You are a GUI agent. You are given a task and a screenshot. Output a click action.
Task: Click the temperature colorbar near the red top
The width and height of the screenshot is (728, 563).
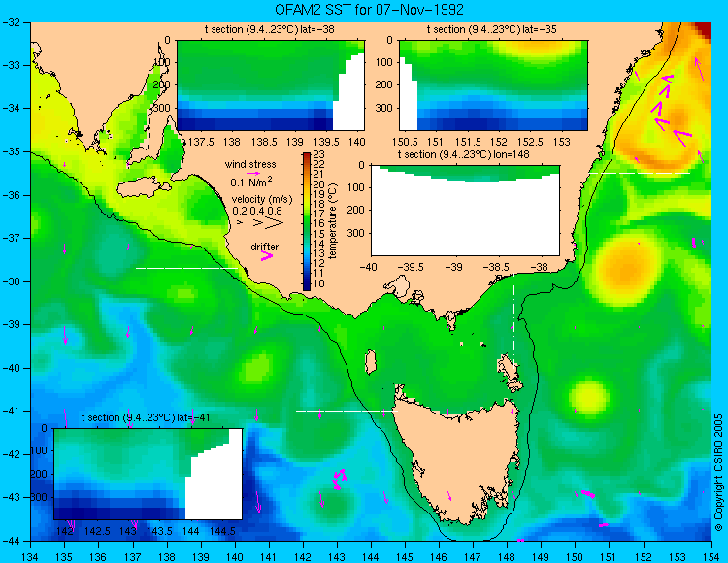coord(307,157)
